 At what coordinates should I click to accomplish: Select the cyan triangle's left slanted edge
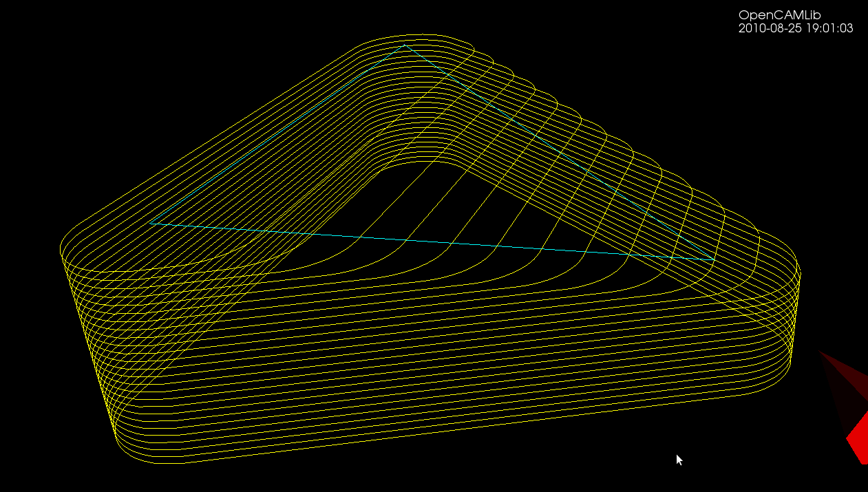pos(277,134)
